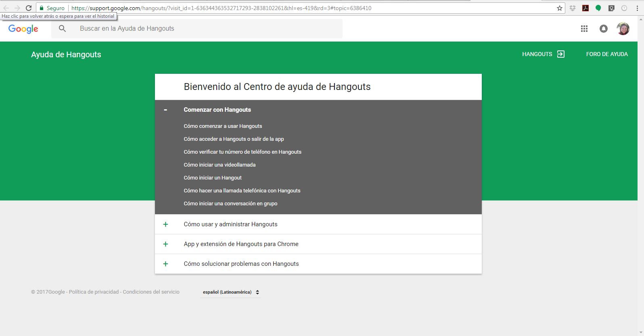Click the green secure padlock icon
Screen dimensions: 644x336
click(x=41, y=8)
